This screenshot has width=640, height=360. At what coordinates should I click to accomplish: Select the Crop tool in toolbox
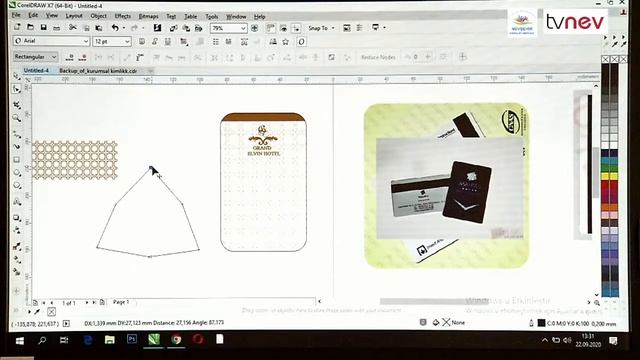[17, 105]
